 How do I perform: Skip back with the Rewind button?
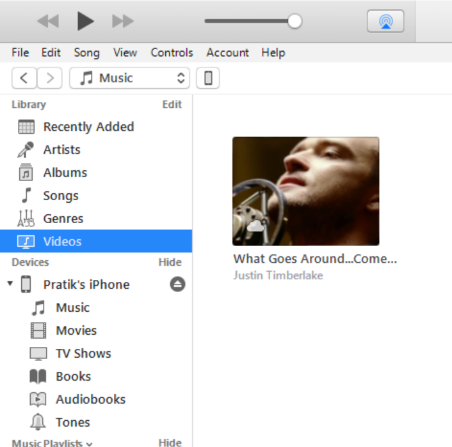tap(48, 21)
